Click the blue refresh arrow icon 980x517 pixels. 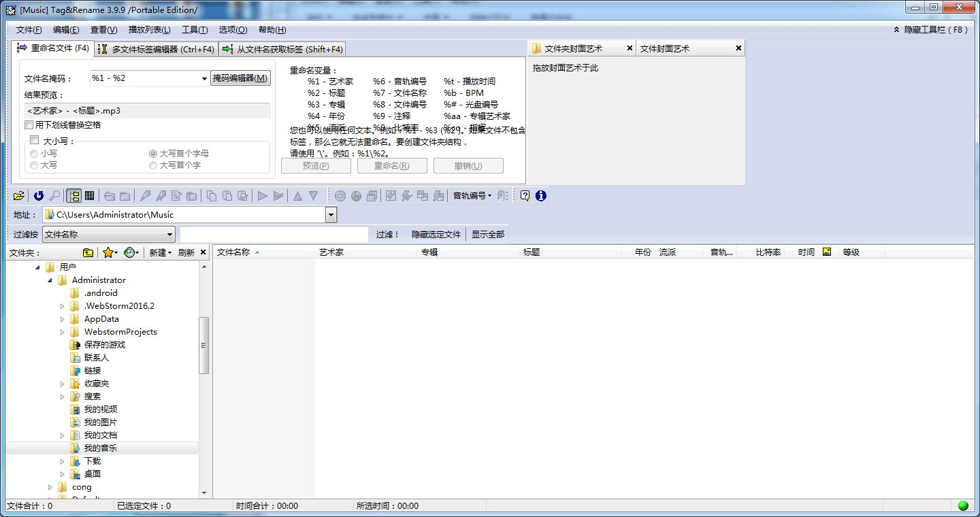39,196
